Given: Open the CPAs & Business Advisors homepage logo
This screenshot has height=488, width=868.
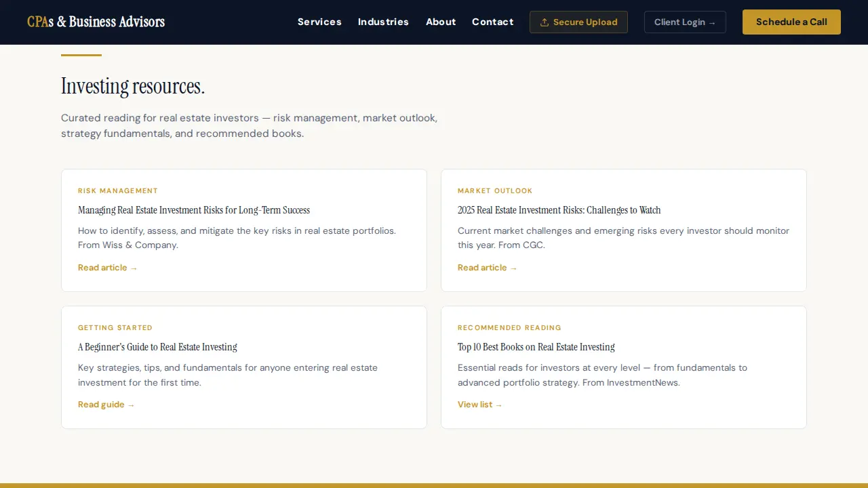Looking at the screenshot, I should [96, 22].
